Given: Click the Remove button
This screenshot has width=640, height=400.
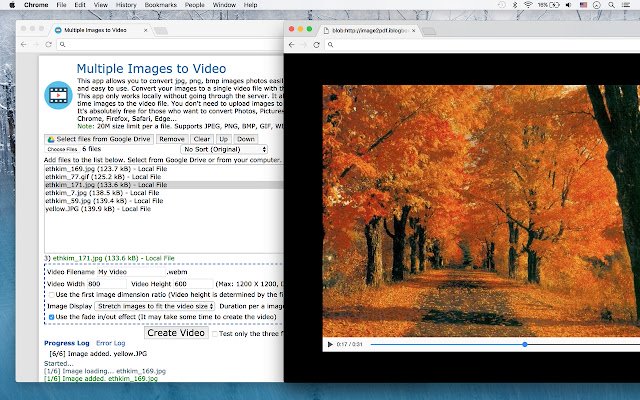Looking at the screenshot, I should coord(172,139).
